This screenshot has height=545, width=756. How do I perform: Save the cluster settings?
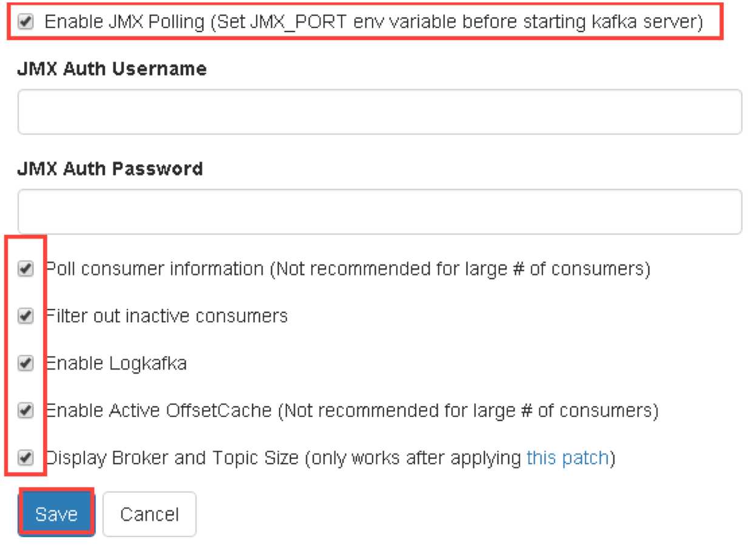[56, 514]
